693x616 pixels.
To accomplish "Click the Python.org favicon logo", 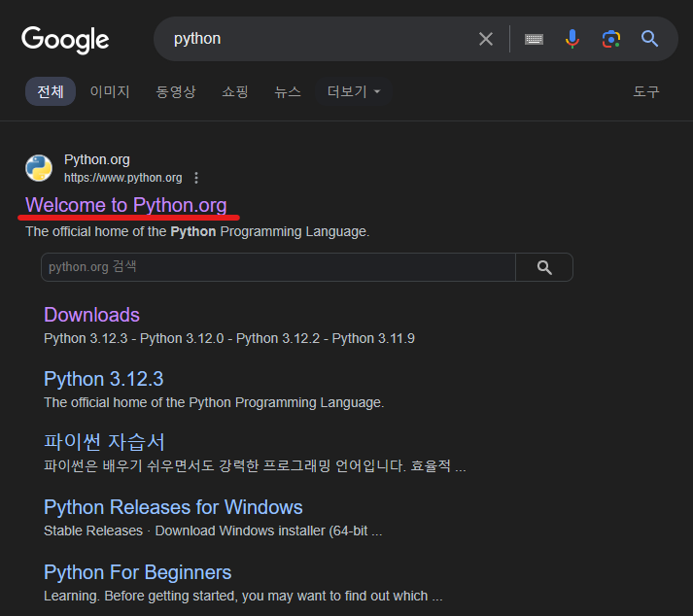I will (39, 168).
